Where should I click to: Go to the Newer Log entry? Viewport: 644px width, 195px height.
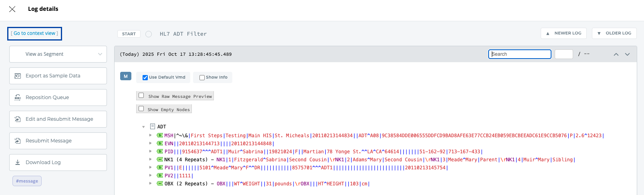coord(563,33)
